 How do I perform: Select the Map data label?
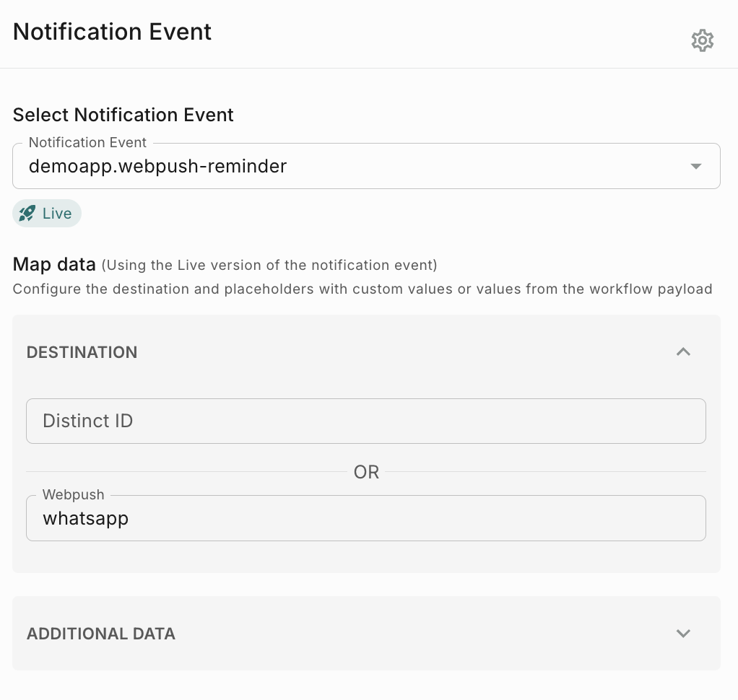pyautogui.click(x=54, y=264)
